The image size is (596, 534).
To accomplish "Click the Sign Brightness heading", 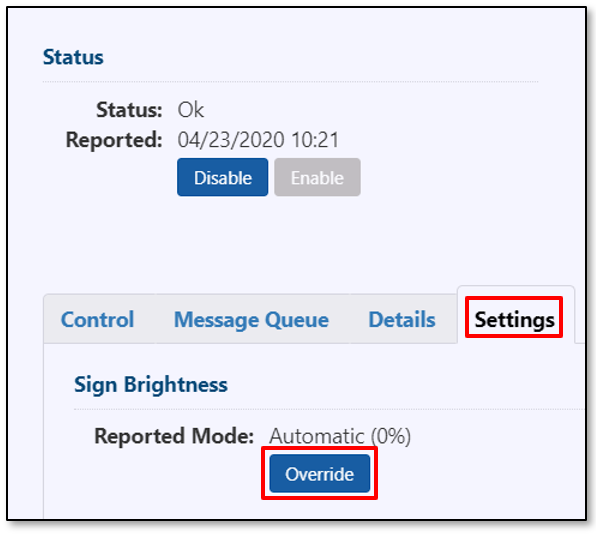I will [x=151, y=385].
